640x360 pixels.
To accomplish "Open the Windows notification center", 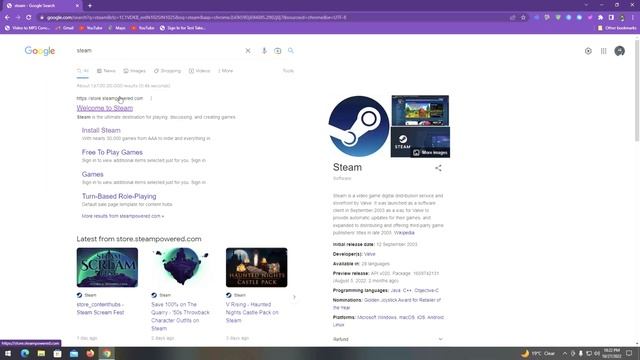I will point(629,353).
